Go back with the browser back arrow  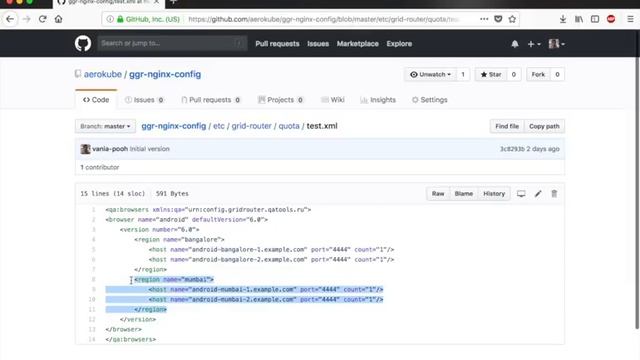[10, 19]
